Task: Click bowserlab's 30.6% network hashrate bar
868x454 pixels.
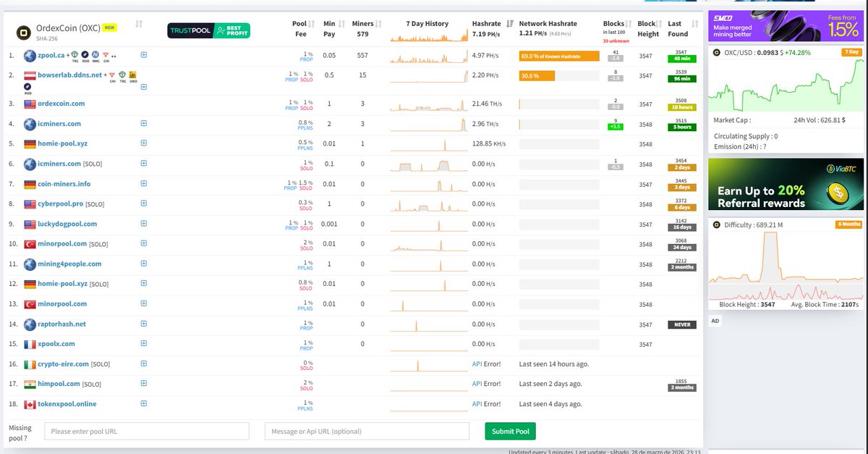Action: tap(537, 75)
